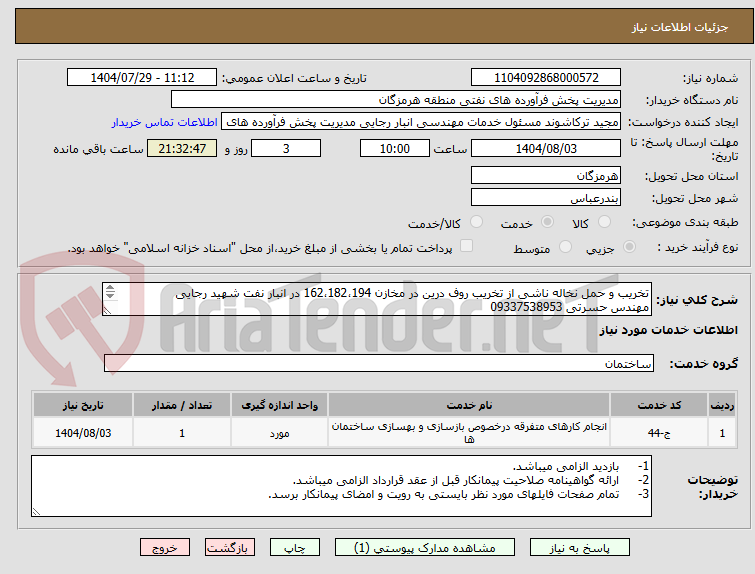Click the delivery province field هرمزگان
Screen dimensions: 755x574
[546, 176]
